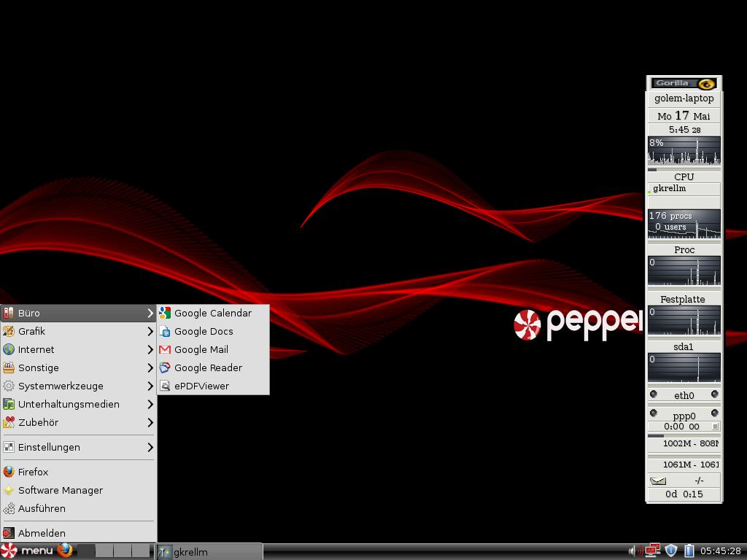The image size is (747, 560).
Task: Select the gkrellm window in the taskbar
Action: 208,551
